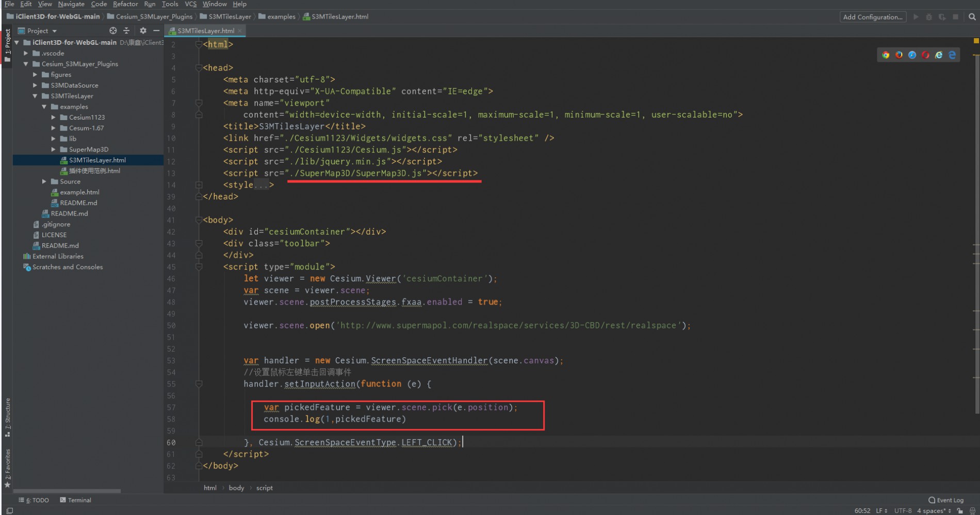
Task: Click 'examples' in breadcrumb path
Action: coord(281,17)
